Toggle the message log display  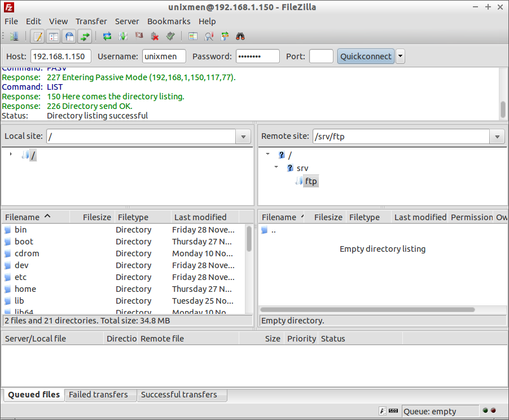[38, 36]
